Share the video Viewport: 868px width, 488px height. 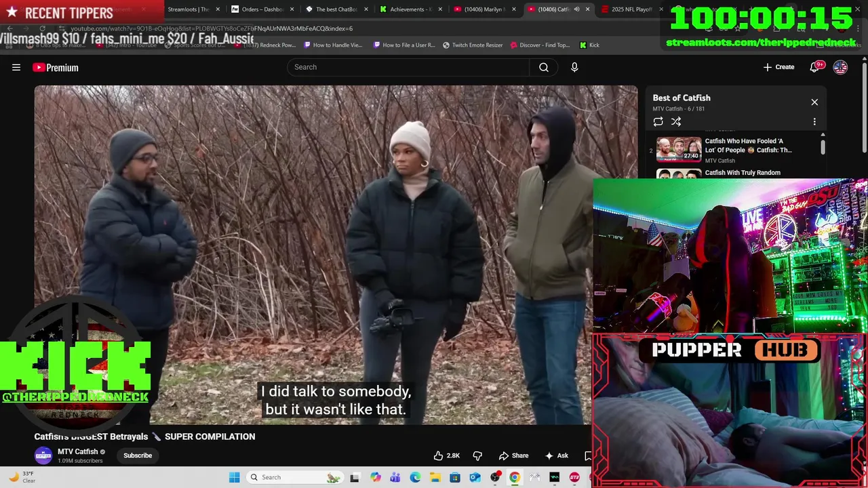tap(513, 455)
